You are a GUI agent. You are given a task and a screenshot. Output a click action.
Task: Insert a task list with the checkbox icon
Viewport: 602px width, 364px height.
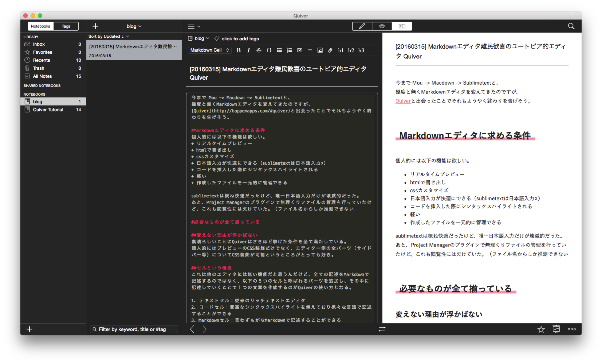pyautogui.click(x=299, y=50)
